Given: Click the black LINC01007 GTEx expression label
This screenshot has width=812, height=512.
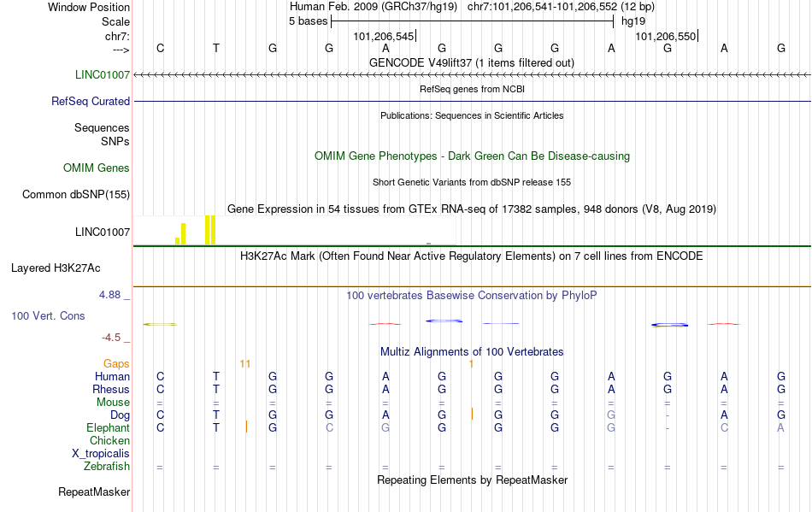Looking at the screenshot, I should click(102, 232).
